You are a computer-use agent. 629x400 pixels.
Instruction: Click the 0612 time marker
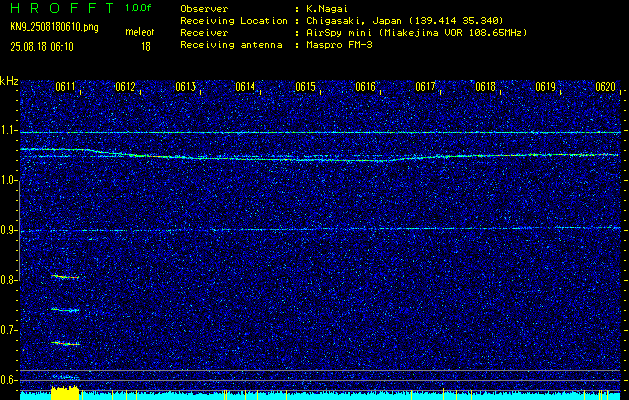[125, 86]
